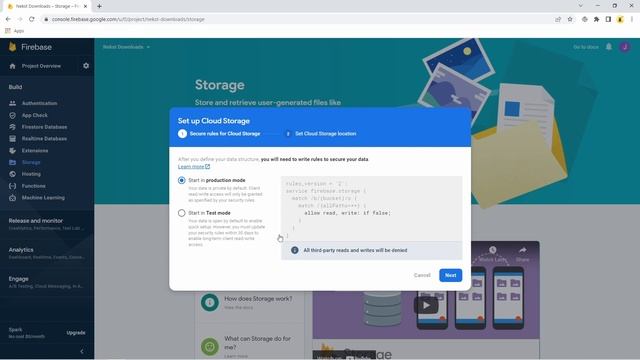The height and width of the screenshot is (360, 640).
Task: Open Hosting in sidebar
Action: pos(31,174)
